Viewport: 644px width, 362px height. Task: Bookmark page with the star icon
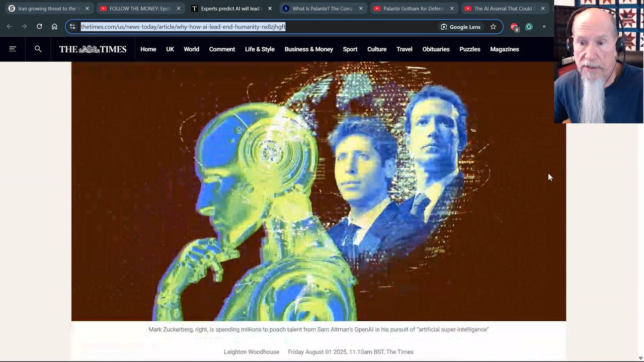point(493,27)
